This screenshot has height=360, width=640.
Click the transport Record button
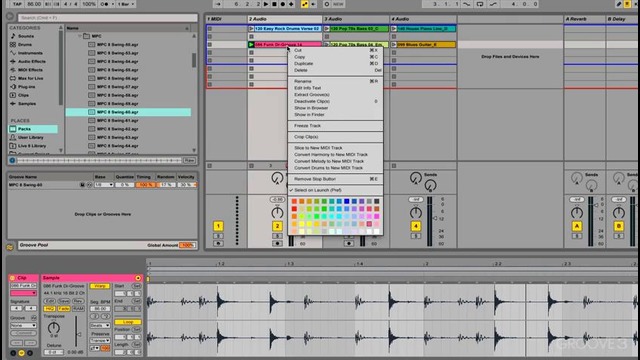click(282, 4)
